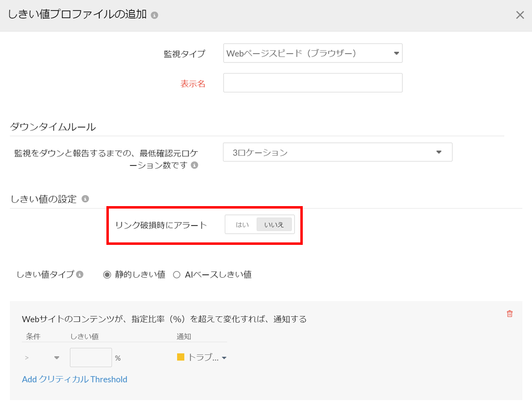Screen dimensions: 532x405
Task: Click Add クリティカル Threshold link
Action: coord(74,379)
